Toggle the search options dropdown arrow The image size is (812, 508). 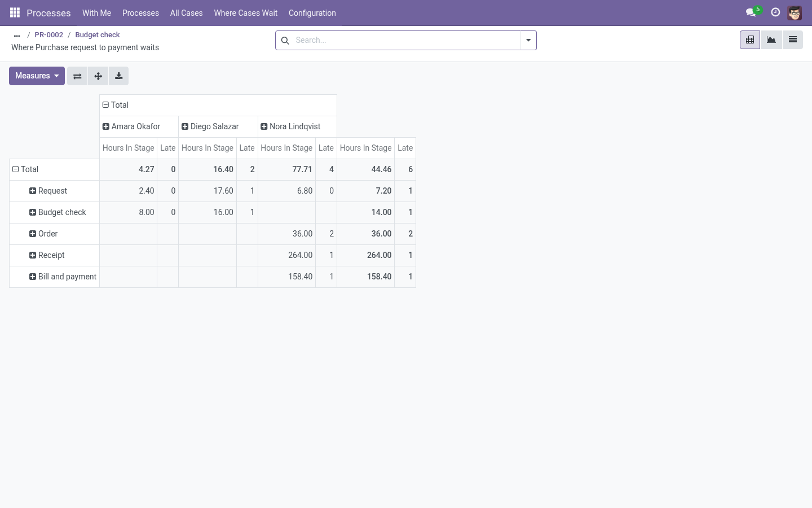tap(528, 41)
